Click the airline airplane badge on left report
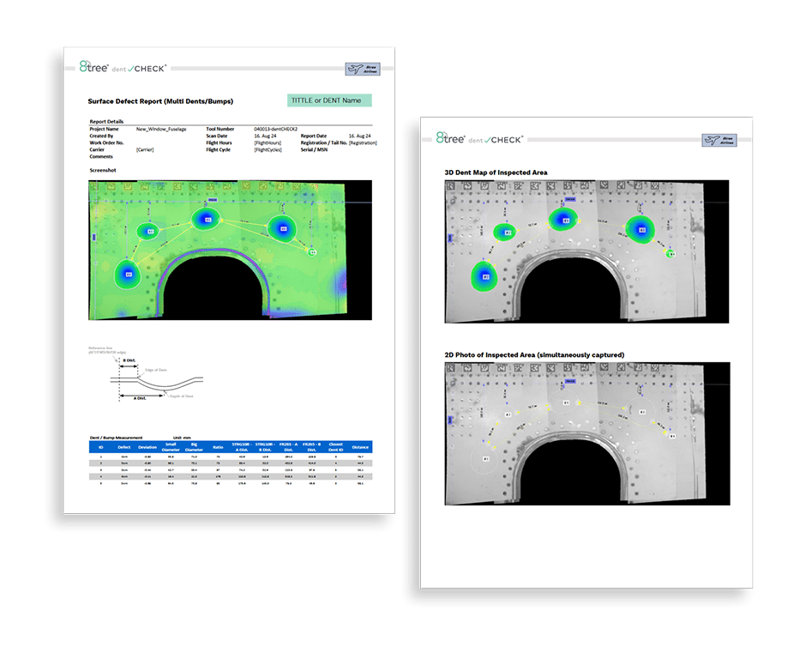Screen dimensions: 812x653 pyautogui.click(x=362, y=70)
